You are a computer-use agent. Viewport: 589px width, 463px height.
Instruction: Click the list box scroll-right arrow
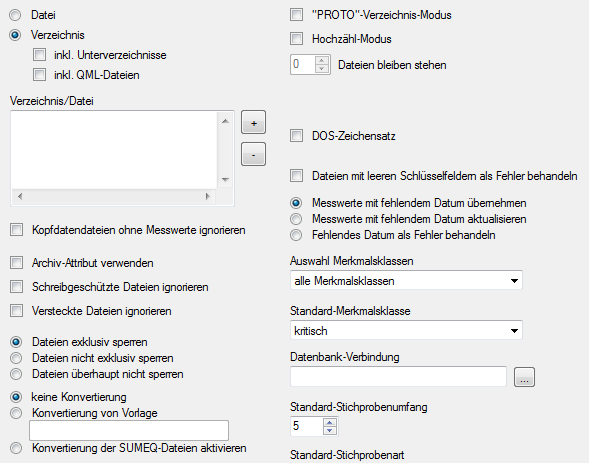(x=208, y=196)
